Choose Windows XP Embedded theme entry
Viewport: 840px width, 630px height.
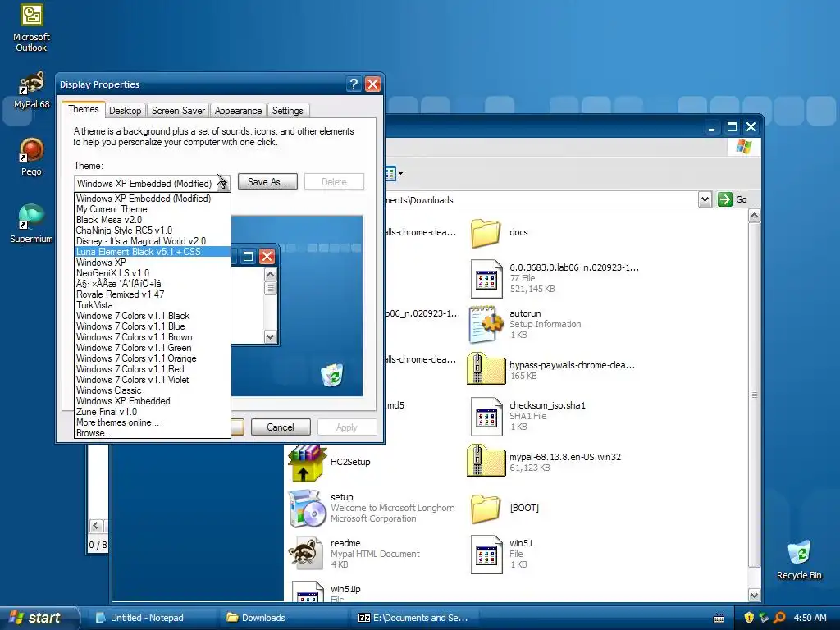[x=152, y=401]
